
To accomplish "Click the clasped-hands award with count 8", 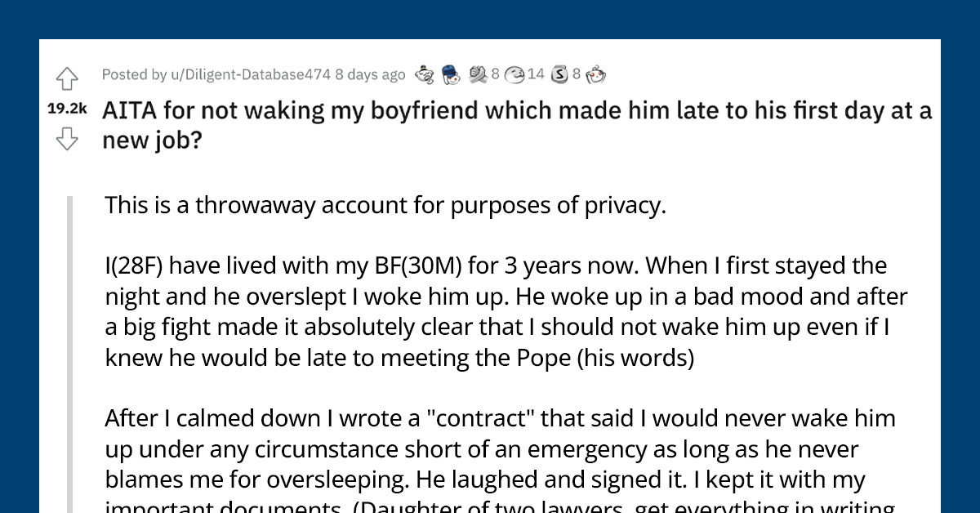I will [x=476, y=74].
